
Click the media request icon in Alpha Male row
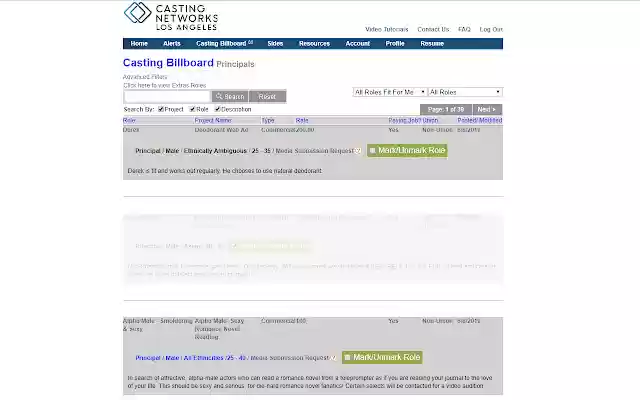point(333,358)
